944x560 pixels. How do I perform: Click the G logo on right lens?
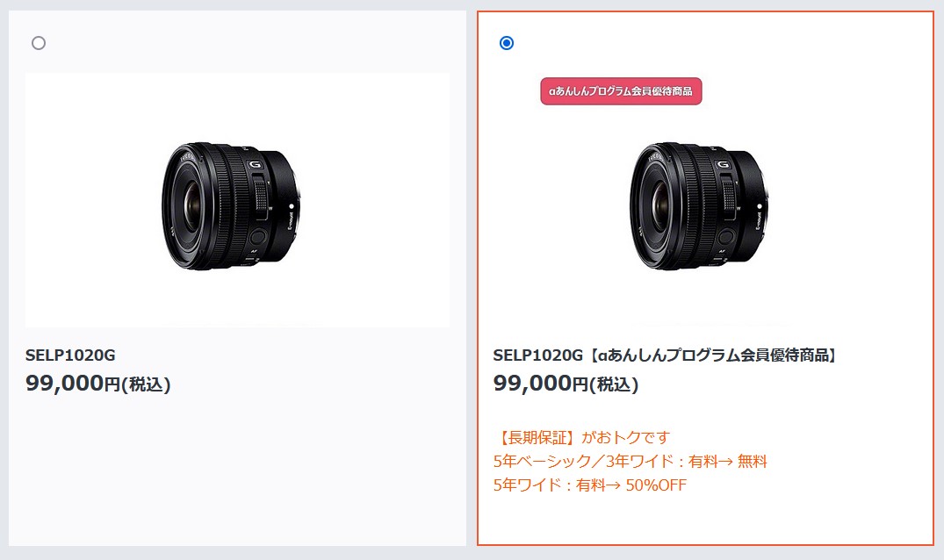click(723, 164)
